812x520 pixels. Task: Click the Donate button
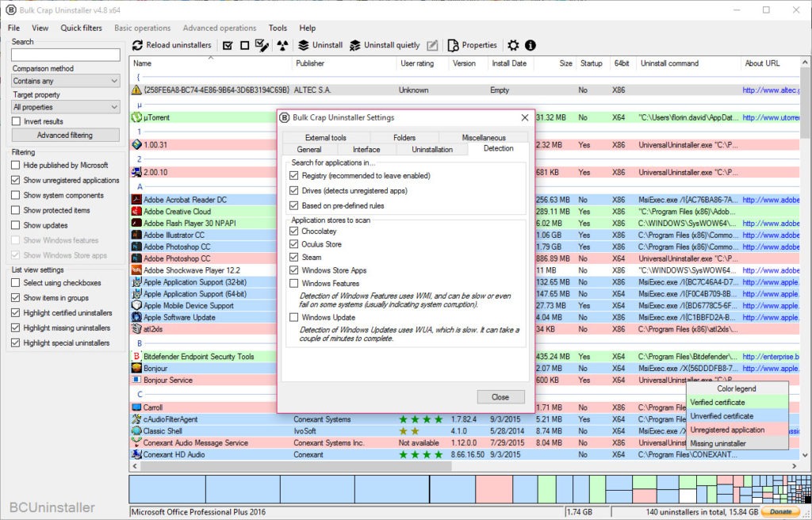point(781,512)
